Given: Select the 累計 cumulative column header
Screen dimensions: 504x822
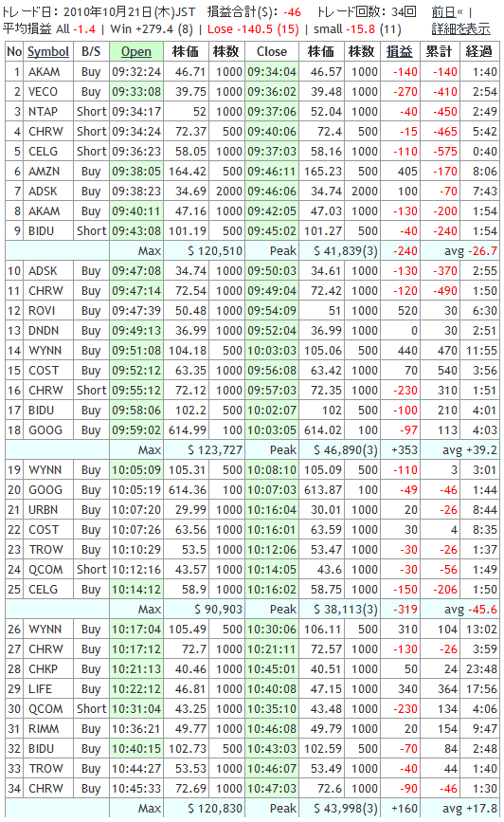Looking at the screenshot, I should pos(439,51).
